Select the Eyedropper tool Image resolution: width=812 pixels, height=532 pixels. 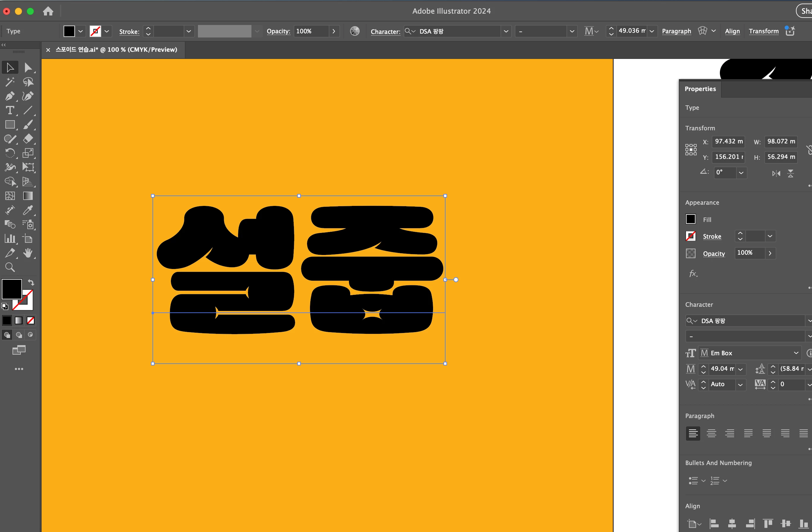click(x=28, y=210)
